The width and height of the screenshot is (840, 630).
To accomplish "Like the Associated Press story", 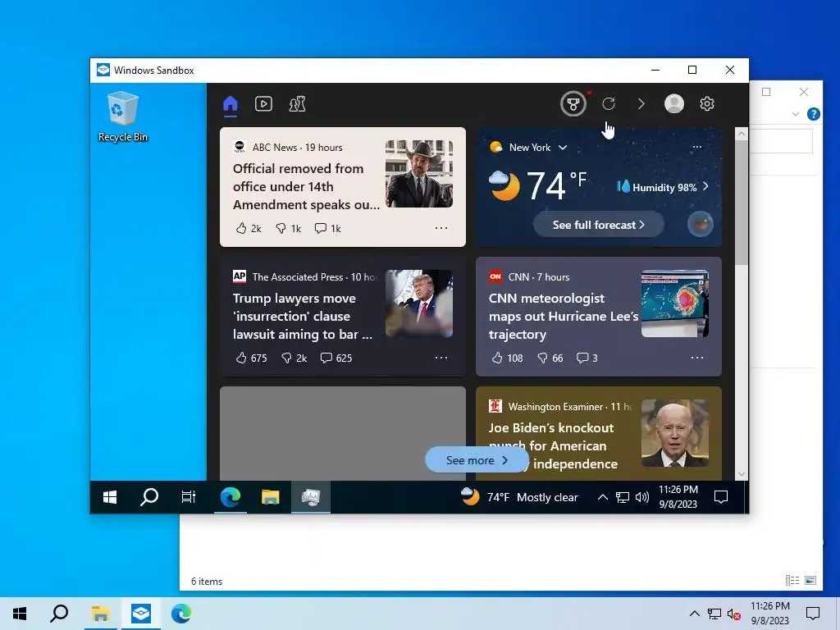I will tap(251, 358).
